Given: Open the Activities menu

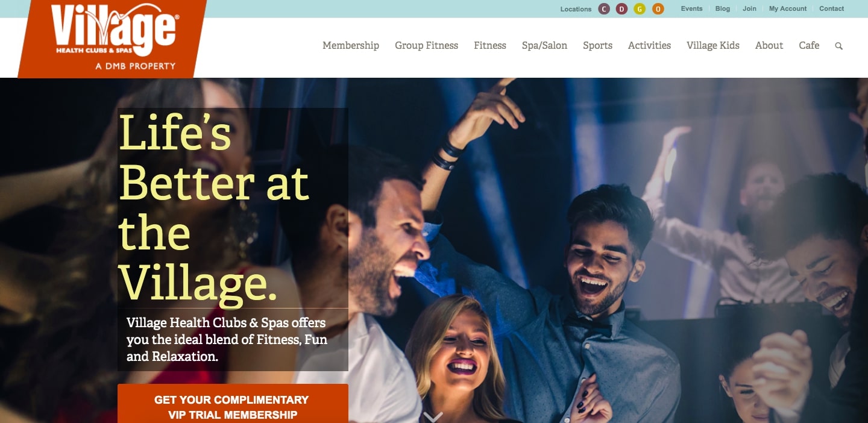Looking at the screenshot, I should pyautogui.click(x=649, y=45).
